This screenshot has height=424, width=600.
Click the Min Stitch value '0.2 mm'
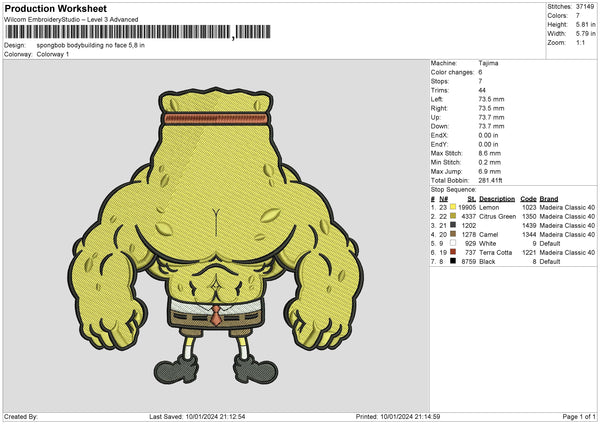click(489, 162)
